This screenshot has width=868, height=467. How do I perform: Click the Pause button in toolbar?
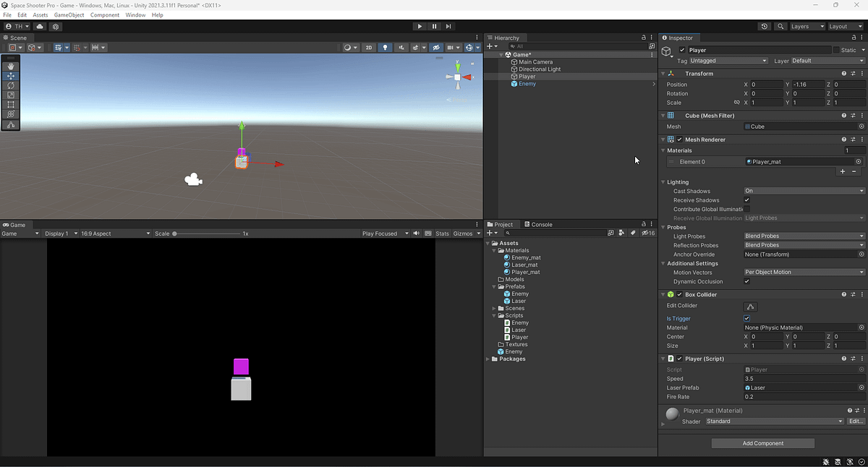pyautogui.click(x=434, y=27)
